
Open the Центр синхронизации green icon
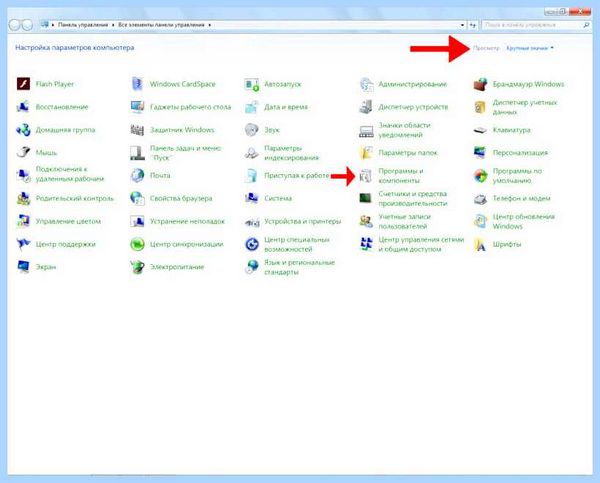137,244
